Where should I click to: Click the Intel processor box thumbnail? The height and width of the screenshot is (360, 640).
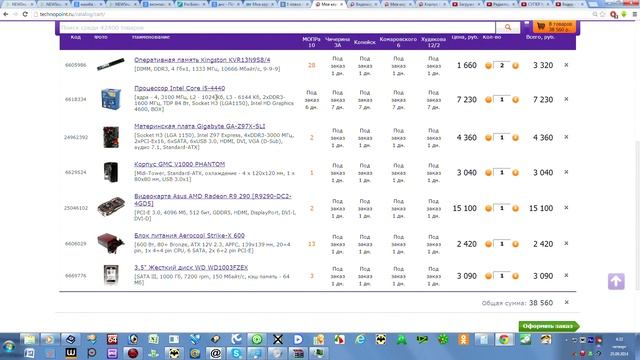(111, 99)
